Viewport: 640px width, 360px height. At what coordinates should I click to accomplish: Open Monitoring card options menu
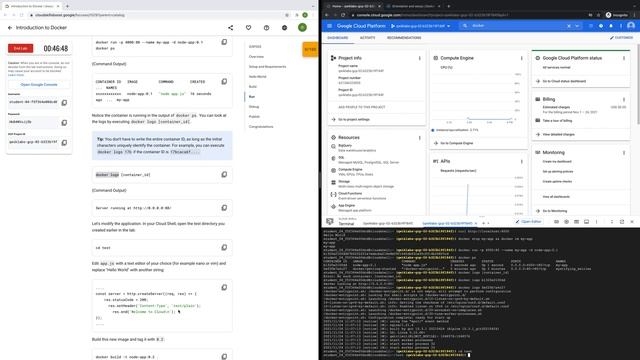pyautogui.click(x=624, y=153)
